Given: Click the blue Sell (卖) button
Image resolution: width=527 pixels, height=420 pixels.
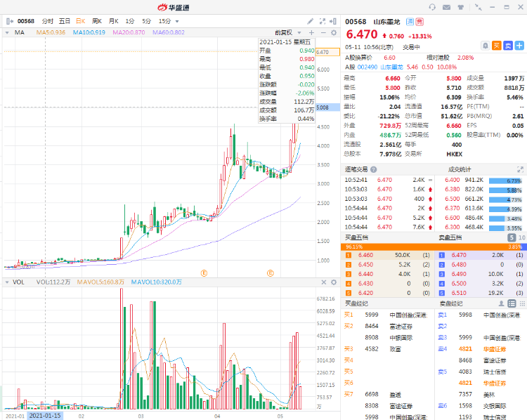Looking at the screenshot, I should (508, 46).
